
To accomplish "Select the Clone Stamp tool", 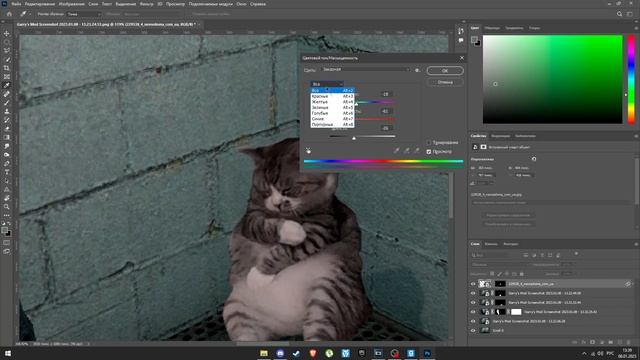I will 7,111.
